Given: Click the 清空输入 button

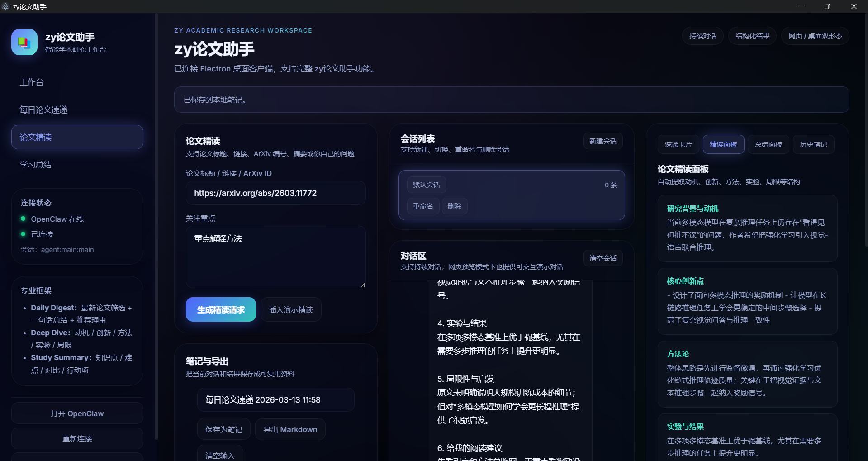Looking at the screenshot, I should pos(220,454).
